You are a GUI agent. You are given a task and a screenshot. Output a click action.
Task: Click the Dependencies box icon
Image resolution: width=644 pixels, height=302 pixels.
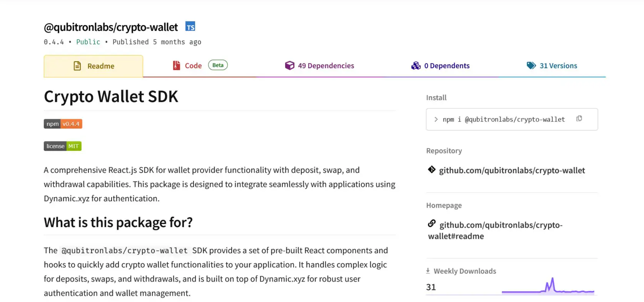click(289, 66)
